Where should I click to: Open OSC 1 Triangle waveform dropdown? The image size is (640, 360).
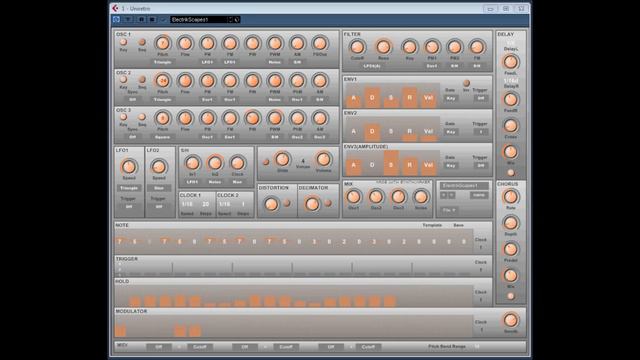(162, 62)
